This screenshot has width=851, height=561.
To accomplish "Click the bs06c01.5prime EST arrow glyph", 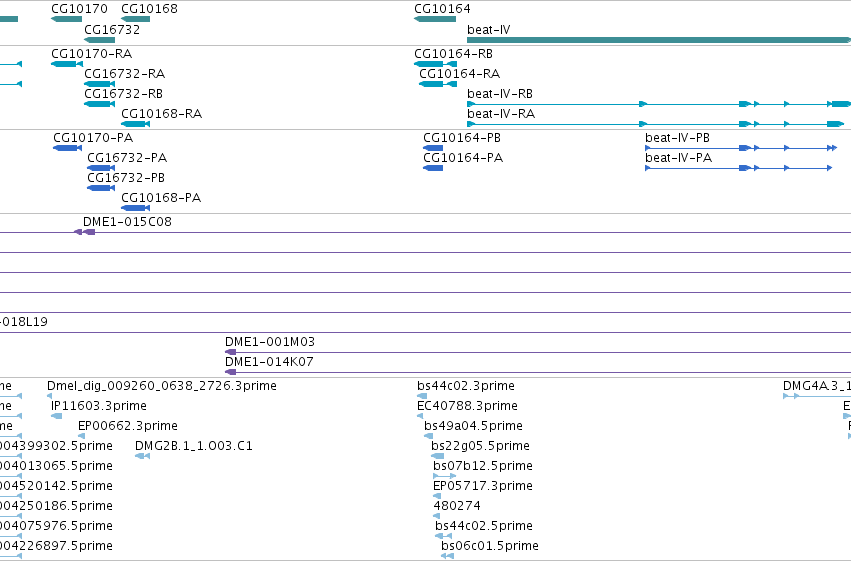I will pyautogui.click(x=447, y=556).
